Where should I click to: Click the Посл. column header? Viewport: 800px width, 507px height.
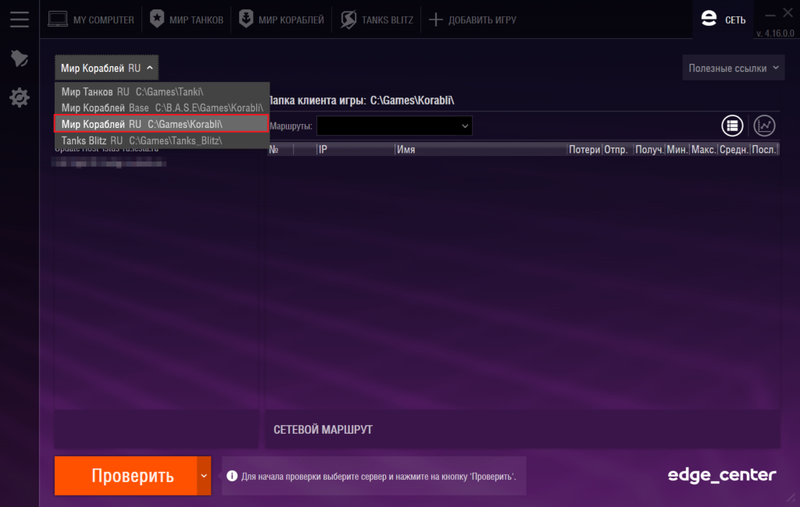[764, 149]
